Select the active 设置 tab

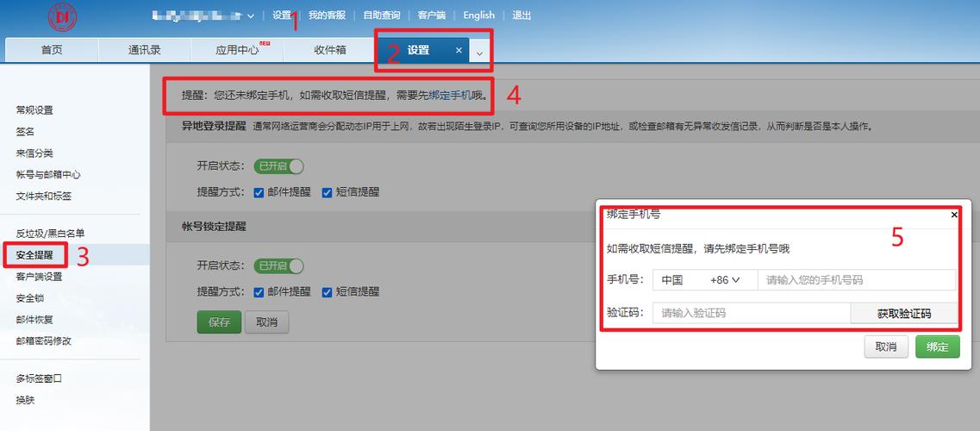pyautogui.click(x=419, y=51)
